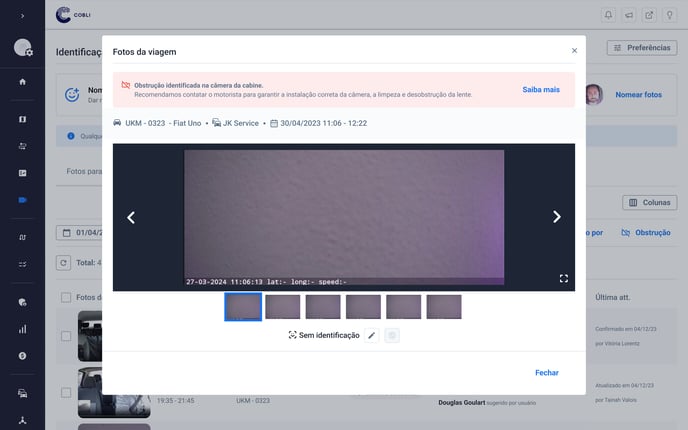
Task: Click the 'UKM - 0323 - Fiat Uno' vehicle text
Action: coord(163,123)
